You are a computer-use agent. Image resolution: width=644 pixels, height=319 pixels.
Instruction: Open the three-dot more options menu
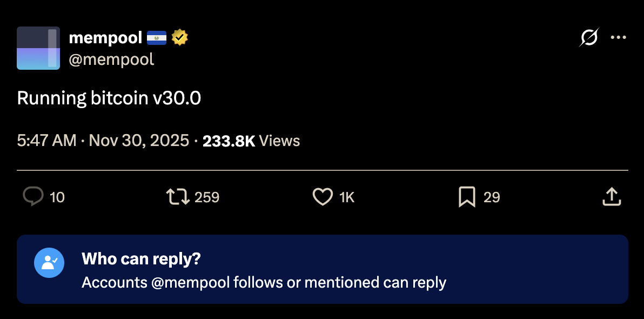click(x=618, y=37)
